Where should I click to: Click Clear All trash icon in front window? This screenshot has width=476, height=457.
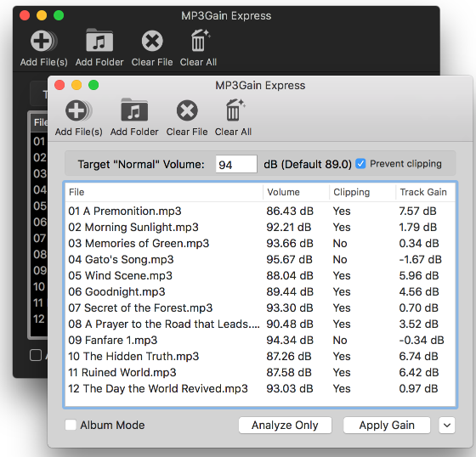235,110
